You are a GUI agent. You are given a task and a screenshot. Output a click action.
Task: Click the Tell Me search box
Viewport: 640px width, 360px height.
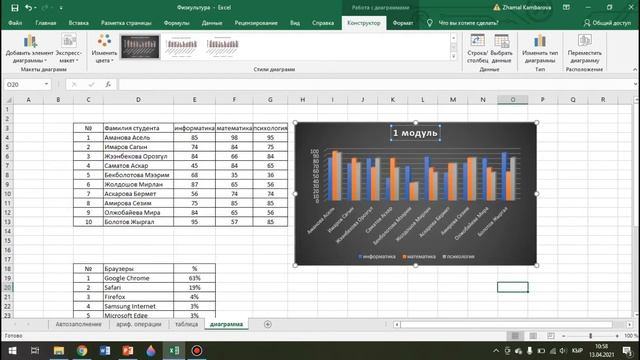click(x=468, y=23)
